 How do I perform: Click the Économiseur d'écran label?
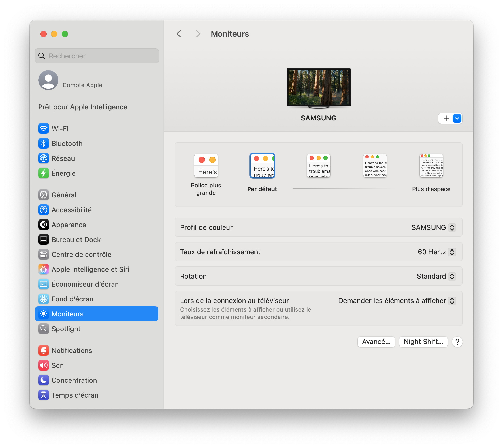coord(85,284)
